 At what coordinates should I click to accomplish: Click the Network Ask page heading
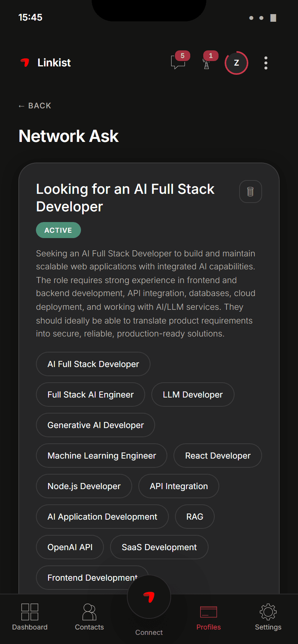[x=69, y=136]
